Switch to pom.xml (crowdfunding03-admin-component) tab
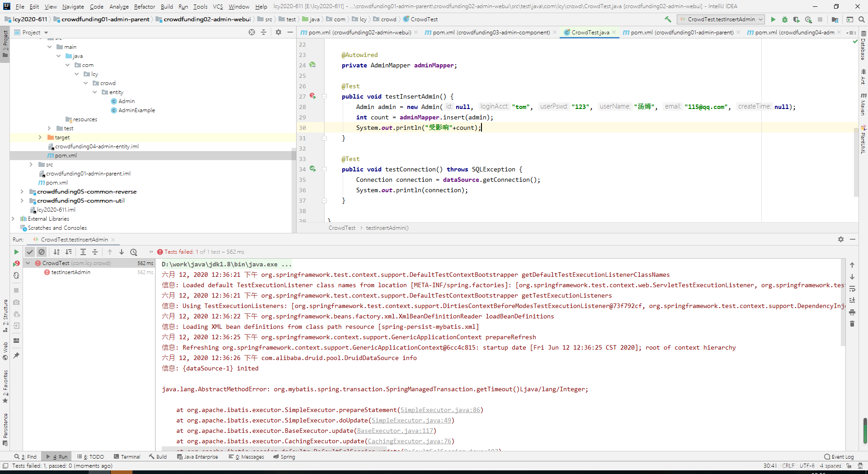Screen dimensions: 868x474 [491, 33]
